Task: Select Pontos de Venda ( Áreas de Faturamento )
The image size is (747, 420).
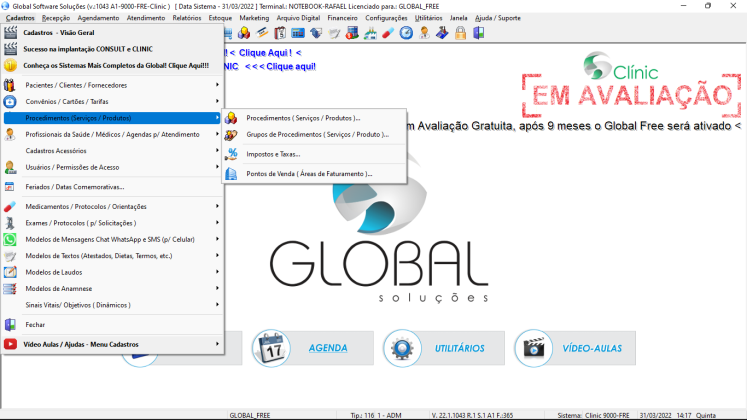Action: pyautogui.click(x=314, y=174)
